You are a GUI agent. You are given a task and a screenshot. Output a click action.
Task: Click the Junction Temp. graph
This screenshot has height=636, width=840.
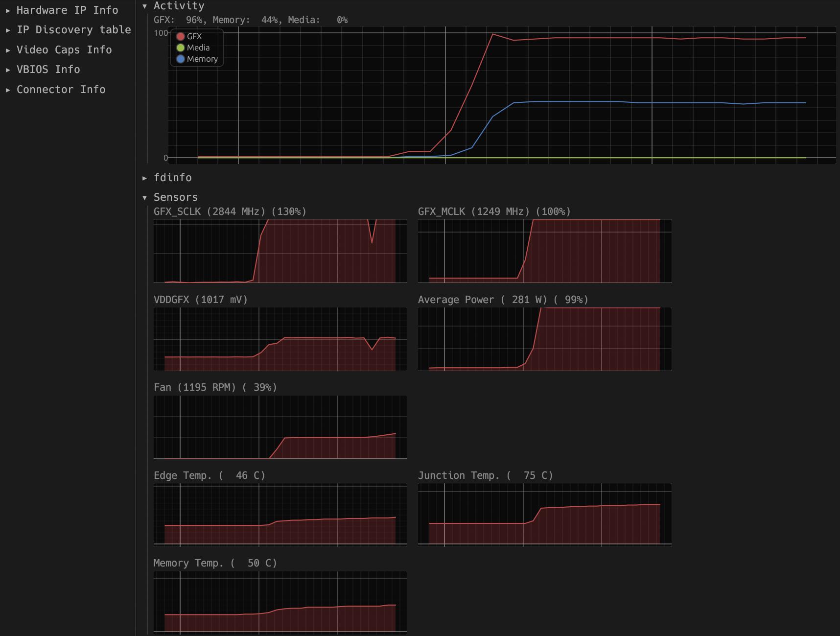pos(544,515)
